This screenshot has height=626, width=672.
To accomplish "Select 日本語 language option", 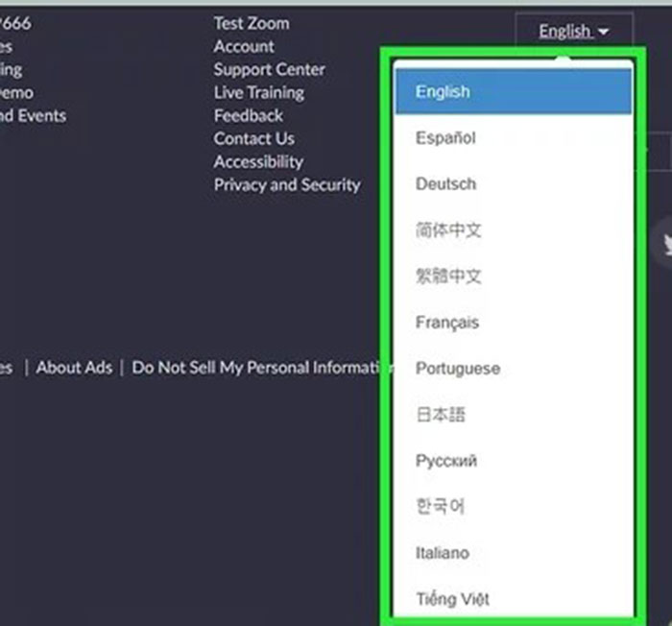I will pyautogui.click(x=441, y=415).
